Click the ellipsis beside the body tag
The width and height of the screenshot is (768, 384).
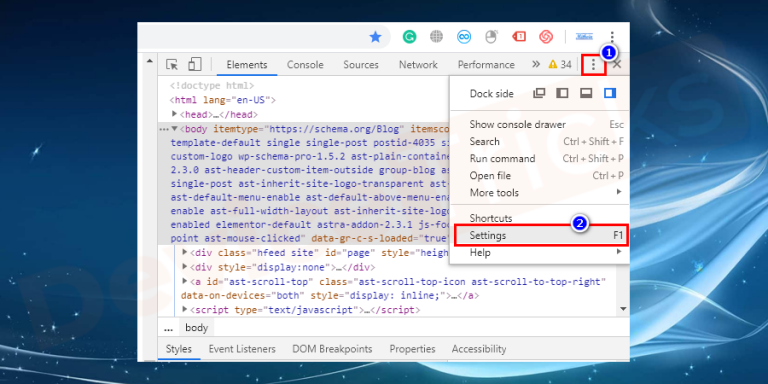165,129
